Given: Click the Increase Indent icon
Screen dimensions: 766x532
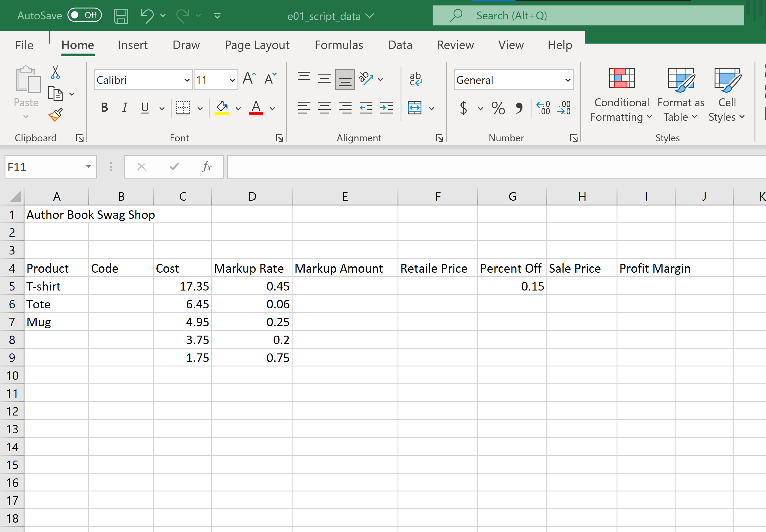Looking at the screenshot, I should coord(387,108).
